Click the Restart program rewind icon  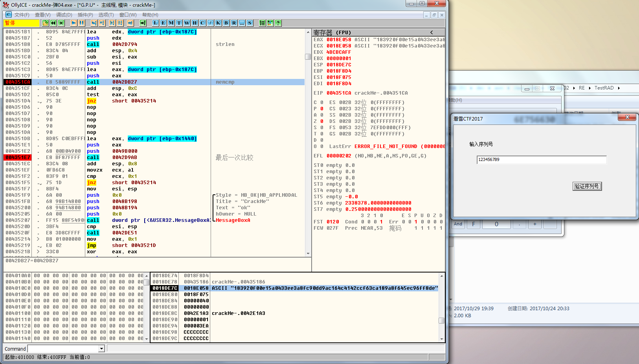53,23
